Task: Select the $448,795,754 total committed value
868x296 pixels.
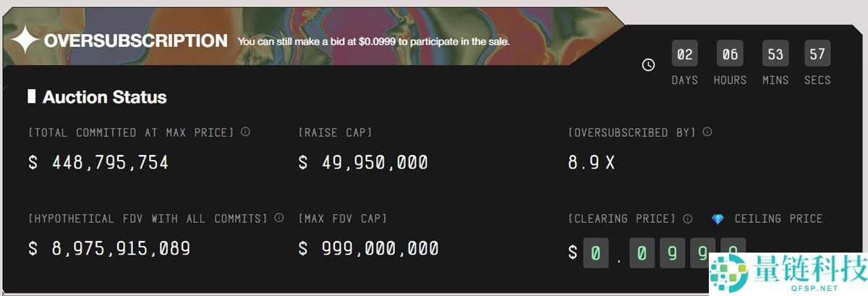Action: click(x=98, y=163)
